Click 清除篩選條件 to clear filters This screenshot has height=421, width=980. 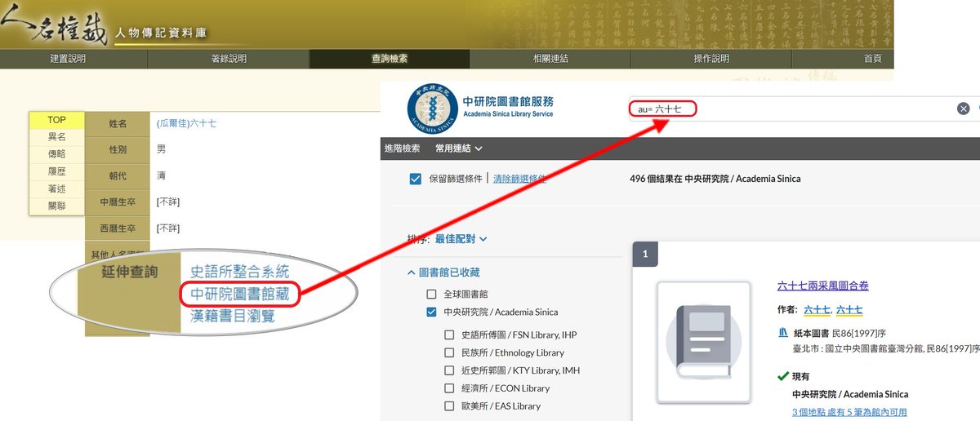[519, 179]
